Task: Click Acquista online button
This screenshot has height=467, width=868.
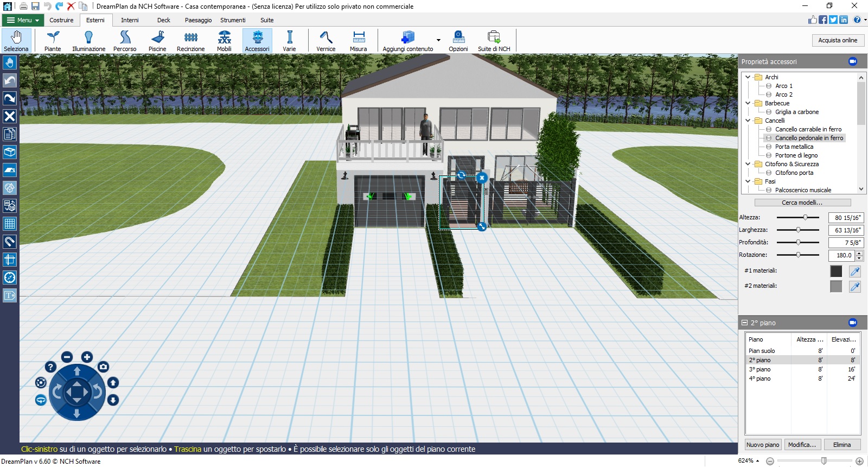Action: (838, 40)
